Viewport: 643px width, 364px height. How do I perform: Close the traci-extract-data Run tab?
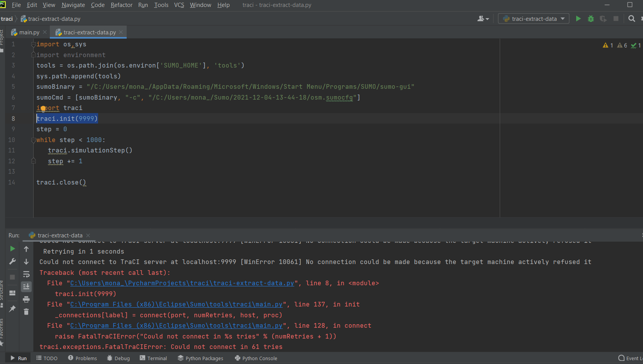click(x=88, y=235)
